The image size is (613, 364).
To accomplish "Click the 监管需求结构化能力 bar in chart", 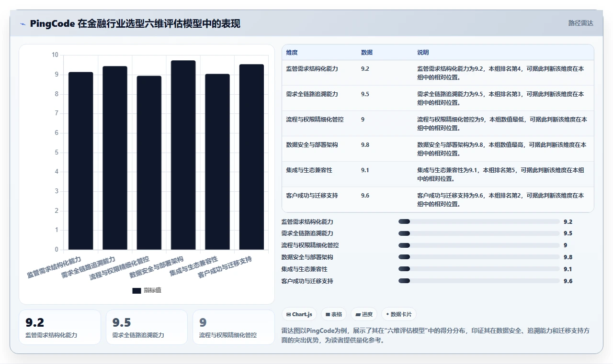I will (81, 161).
